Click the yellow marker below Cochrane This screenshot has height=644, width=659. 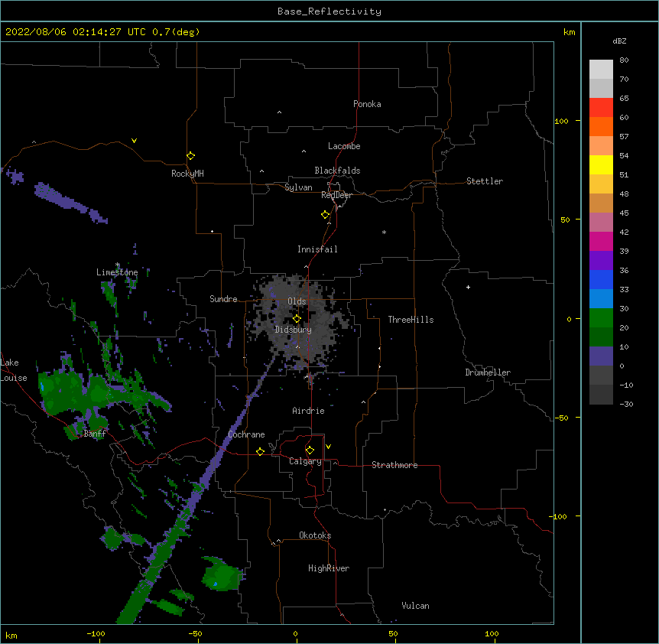(x=260, y=451)
